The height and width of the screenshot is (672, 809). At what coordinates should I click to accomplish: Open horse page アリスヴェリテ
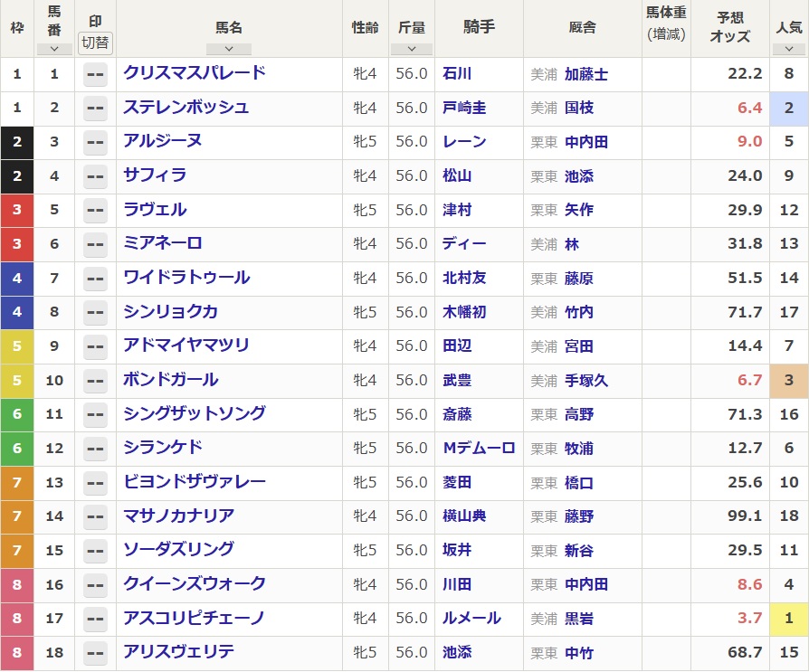tap(178, 651)
